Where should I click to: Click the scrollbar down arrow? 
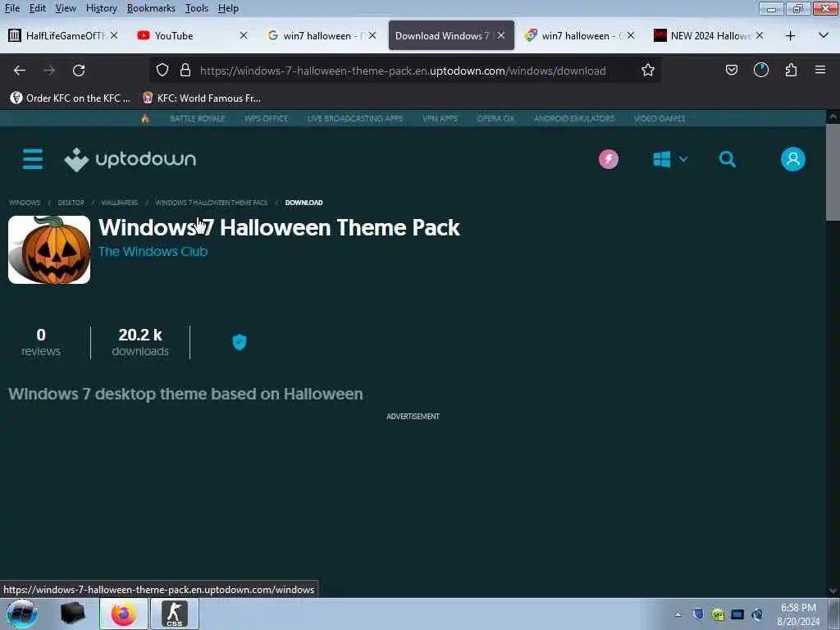click(x=833, y=591)
